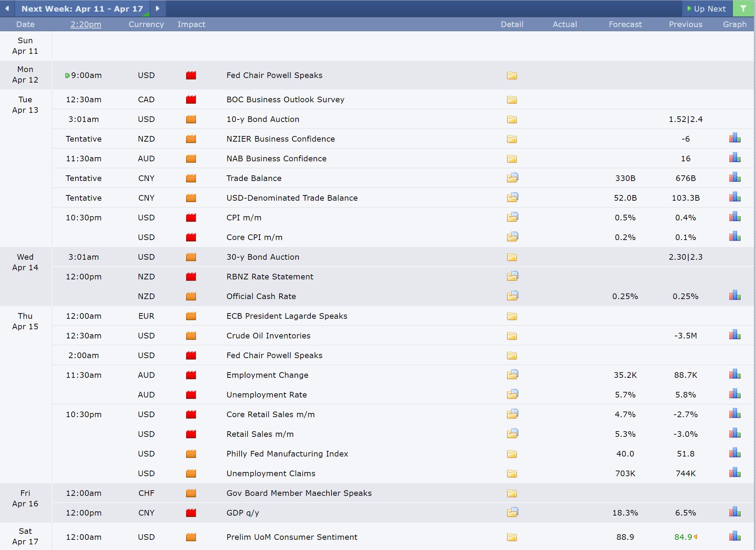Show graph for NAB Business Confidence
Image resolution: width=756 pixels, height=550 pixels.
pyautogui.click(x=735, y=158)
